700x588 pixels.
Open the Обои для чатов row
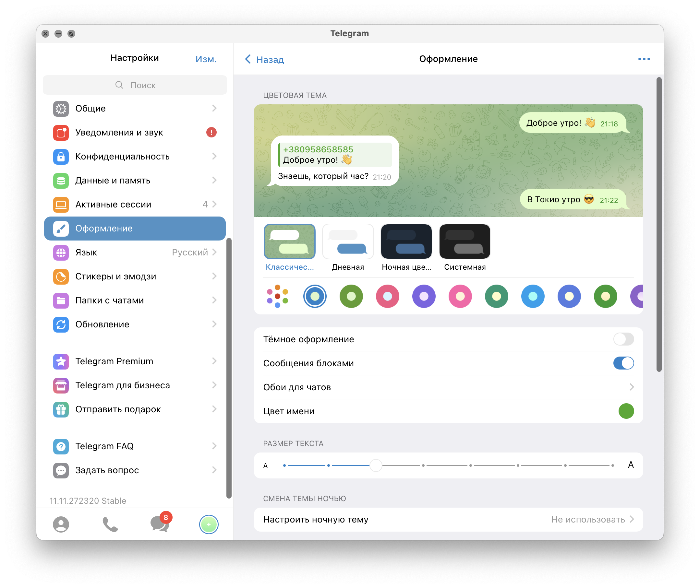(x=448, y=387)
